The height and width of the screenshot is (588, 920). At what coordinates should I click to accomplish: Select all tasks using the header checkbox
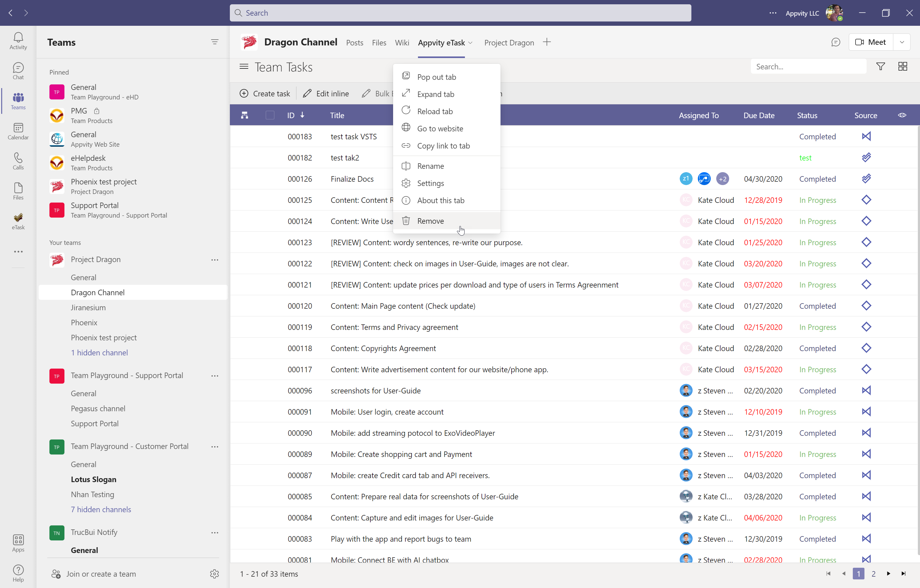[x=270, y=115]
